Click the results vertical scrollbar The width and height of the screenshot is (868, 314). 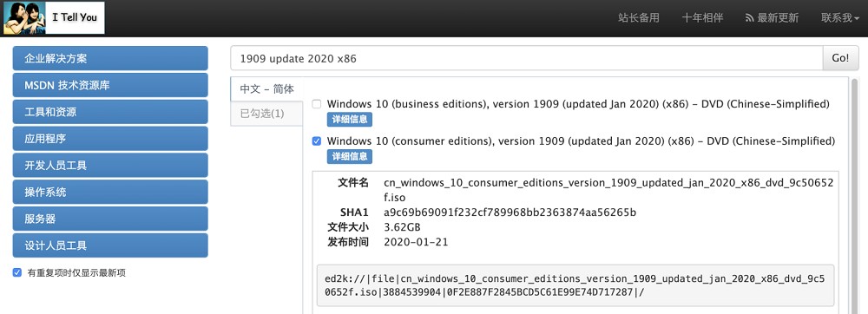point(855,196)
